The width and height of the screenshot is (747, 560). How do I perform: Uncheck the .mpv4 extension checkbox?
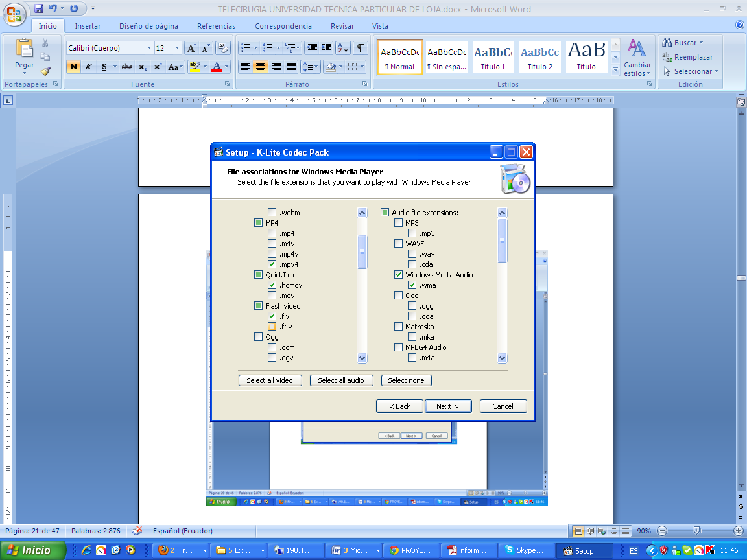click(272, 264)
